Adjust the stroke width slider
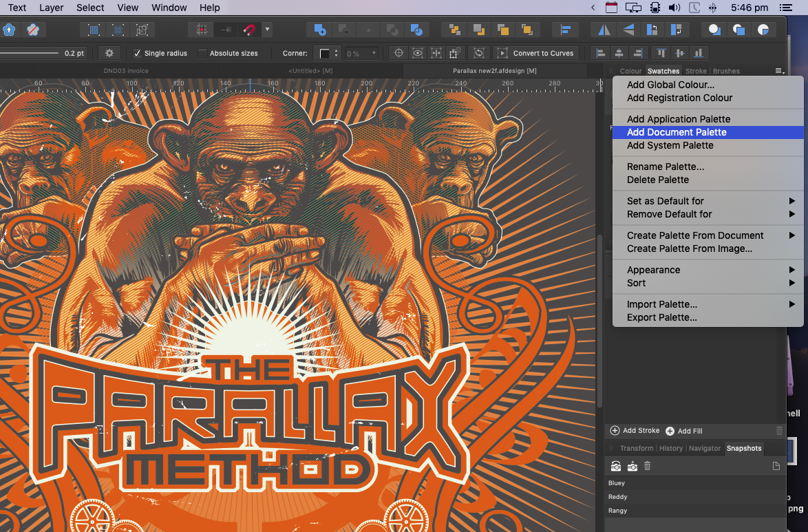The width and height of the screenshot is (808, 532). 30,52
